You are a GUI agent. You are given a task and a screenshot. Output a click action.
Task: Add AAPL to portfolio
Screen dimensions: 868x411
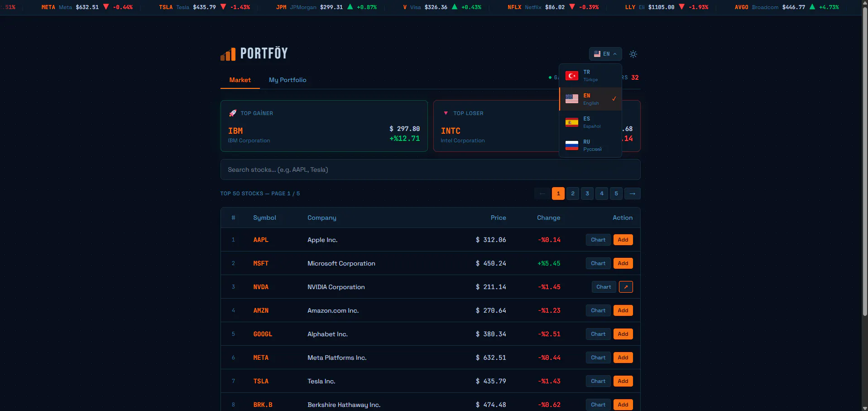click(623, 240)
